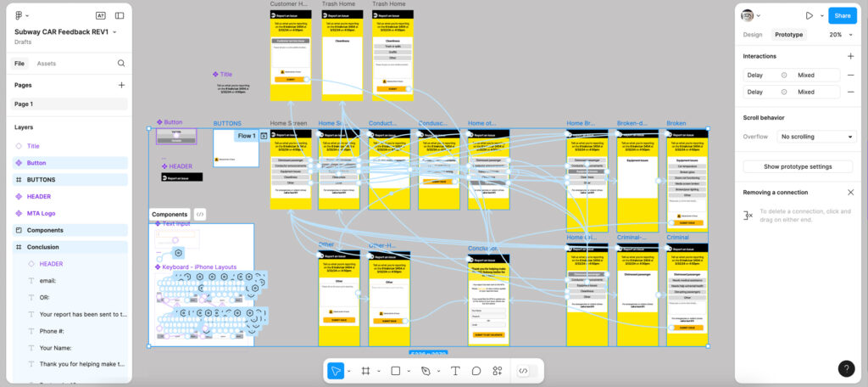
Task: Switch to the Design tab
Action: click(753, 35)
